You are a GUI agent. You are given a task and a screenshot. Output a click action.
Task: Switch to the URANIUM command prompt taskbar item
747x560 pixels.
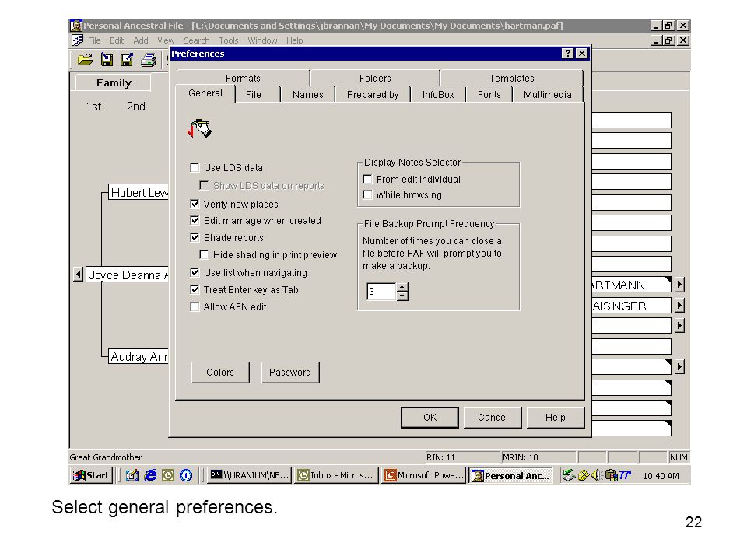pyautogui.click(x=249, y=475)
